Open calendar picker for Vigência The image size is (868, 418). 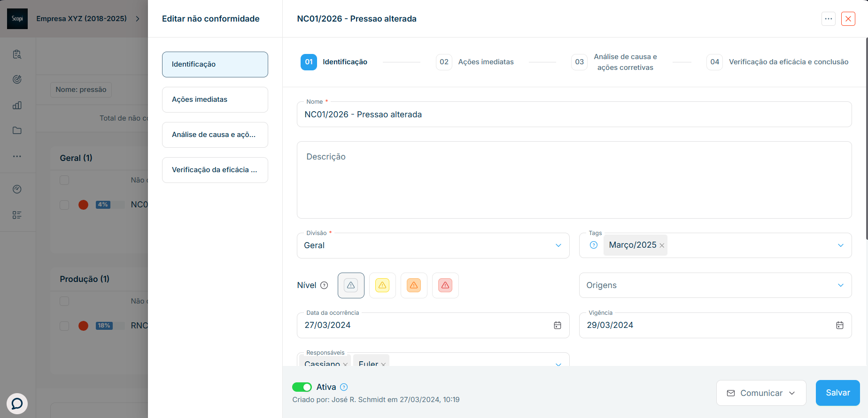(840, 325)
